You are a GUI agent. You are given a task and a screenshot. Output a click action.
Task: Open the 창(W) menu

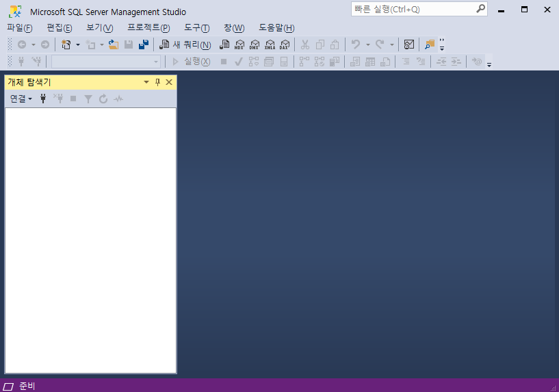234,28
